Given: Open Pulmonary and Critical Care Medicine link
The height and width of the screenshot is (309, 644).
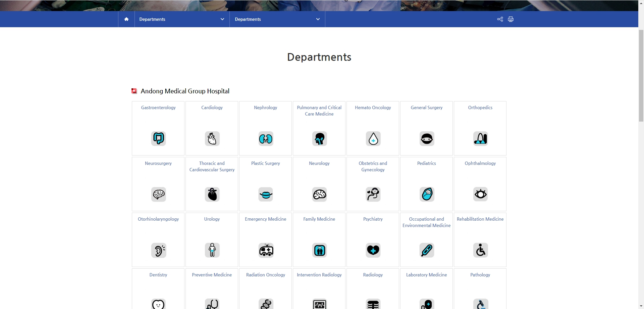Looking at the screenshot, I should [x=319, y=111].
